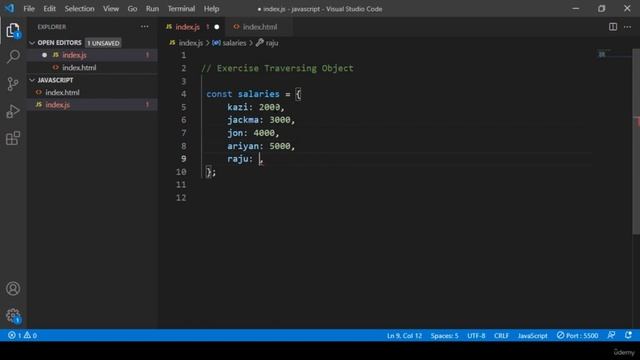Click the comment text on line 2

pyautogui.click(x=278, y=68)
